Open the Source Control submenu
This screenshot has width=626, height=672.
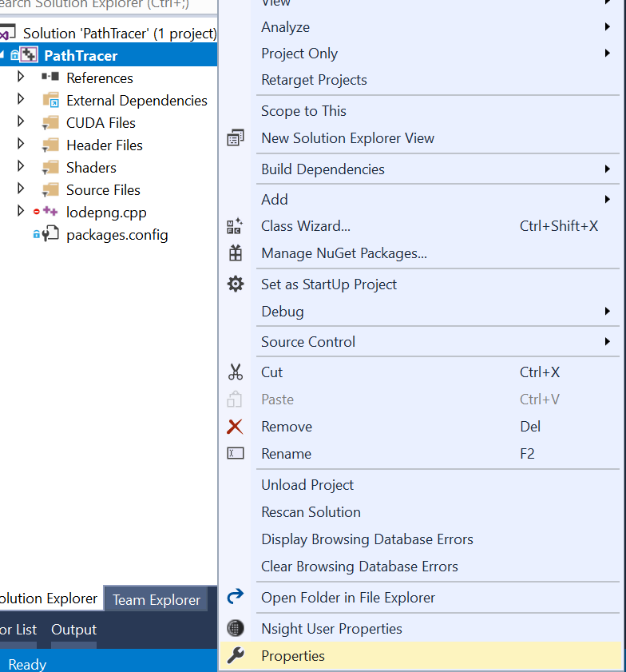[420, 341]
